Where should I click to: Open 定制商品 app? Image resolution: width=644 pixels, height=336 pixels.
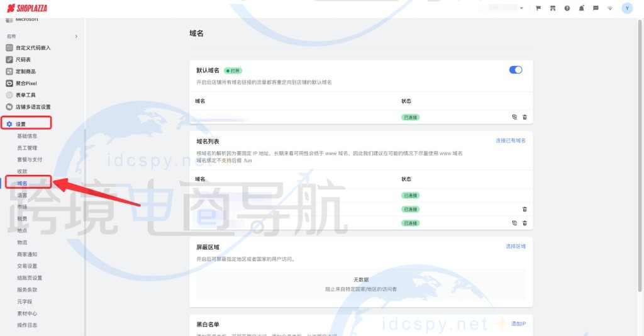[x=25, y=72]
